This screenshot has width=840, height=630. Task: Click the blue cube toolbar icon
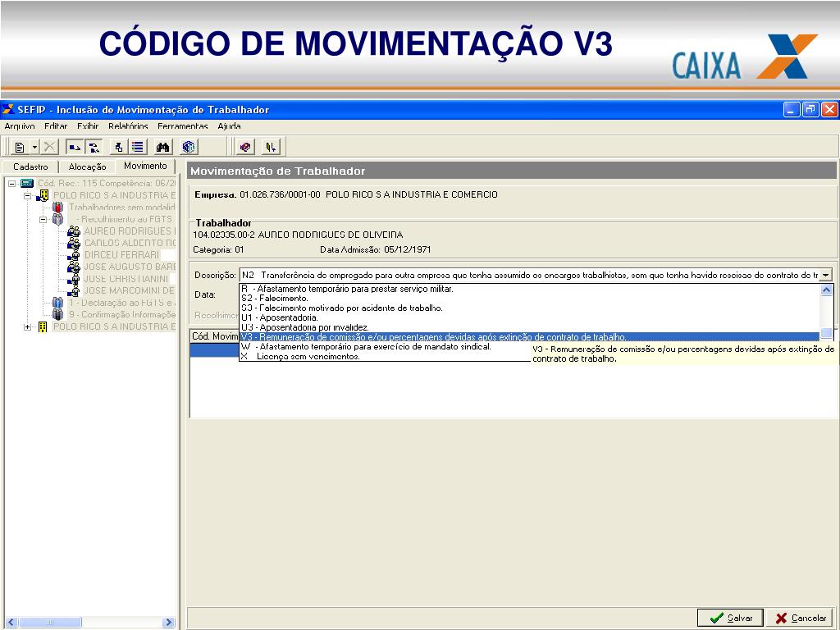188,147
